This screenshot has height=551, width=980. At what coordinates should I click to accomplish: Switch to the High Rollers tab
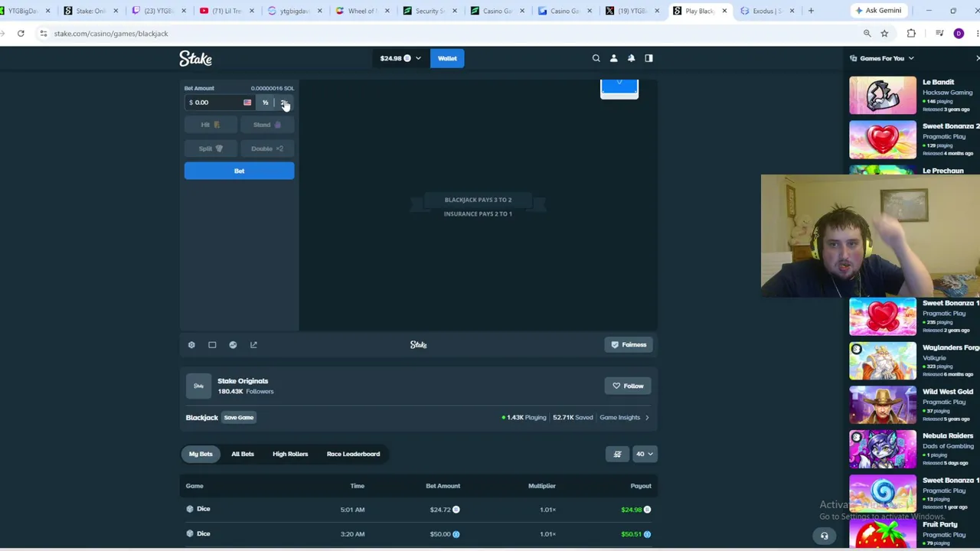point(290,454)
